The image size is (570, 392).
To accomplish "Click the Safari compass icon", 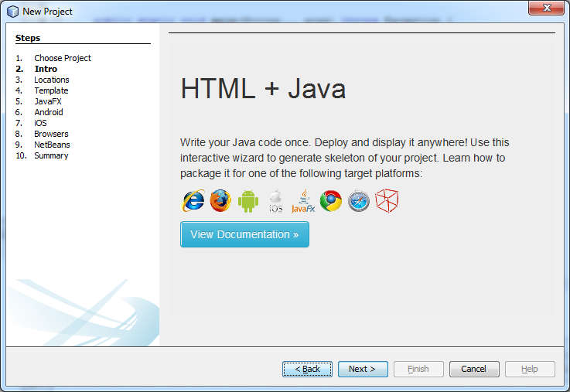I will (358, 201).
